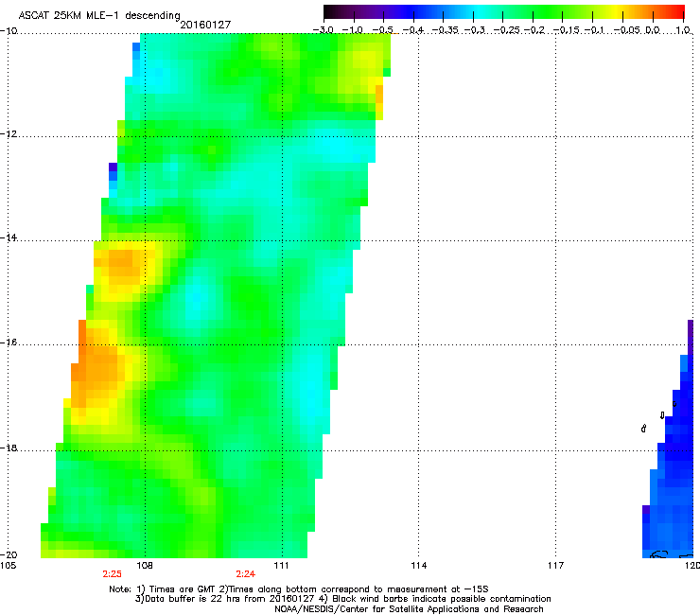This screenshot has width=700, height=615.
Task: Click the "-0.15" color bar label
Action: point(566,30)
